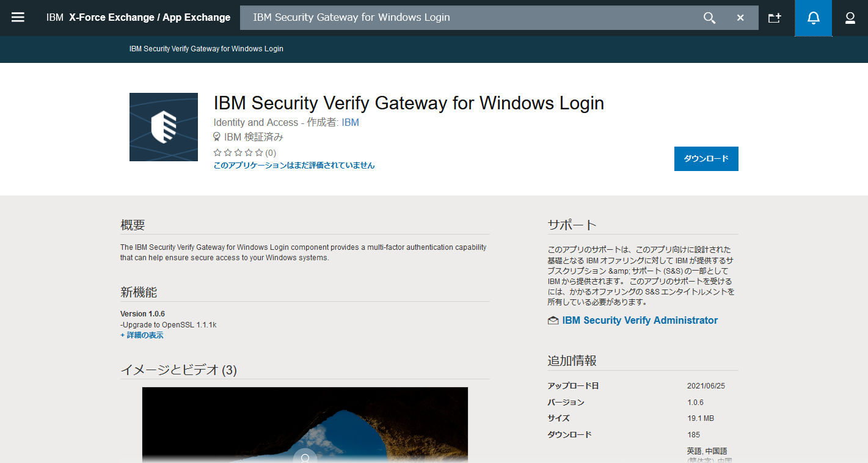Click the サイズ label
The height and width of the screenshot is (463, 868).
(559, 418)
